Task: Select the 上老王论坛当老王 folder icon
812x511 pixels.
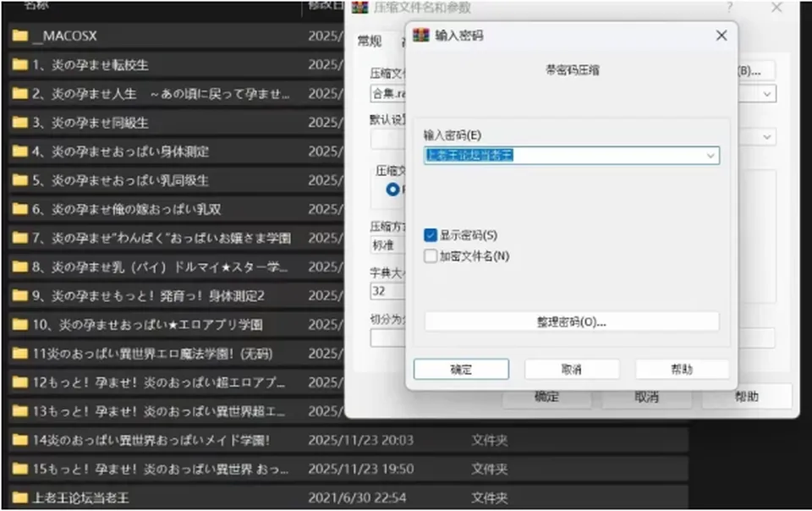Action: pos(20,497)
